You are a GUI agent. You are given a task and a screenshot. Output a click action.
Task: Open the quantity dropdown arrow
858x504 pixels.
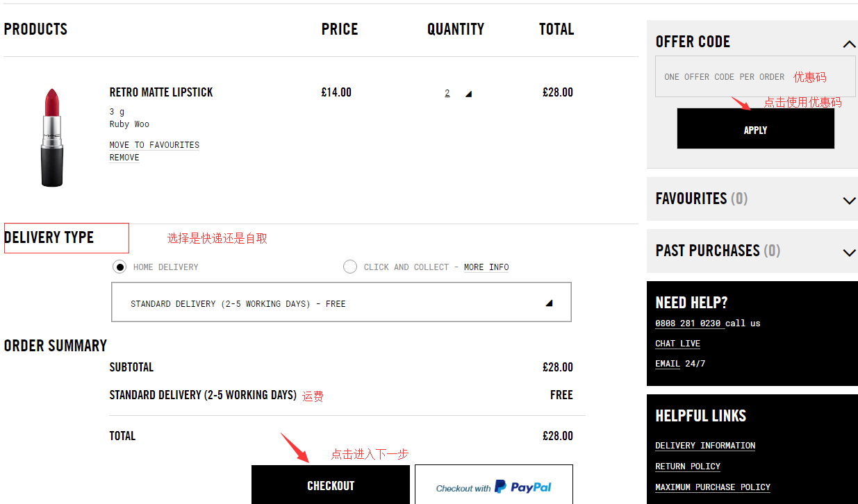click(x=468, y=94)
